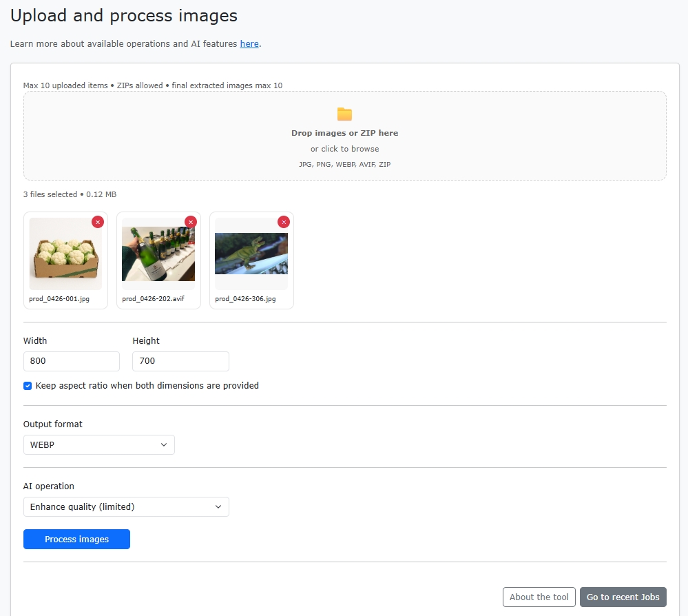
Task: Click the 'Max 10 uploaded items' notice
Action: [x=153, y=85]
